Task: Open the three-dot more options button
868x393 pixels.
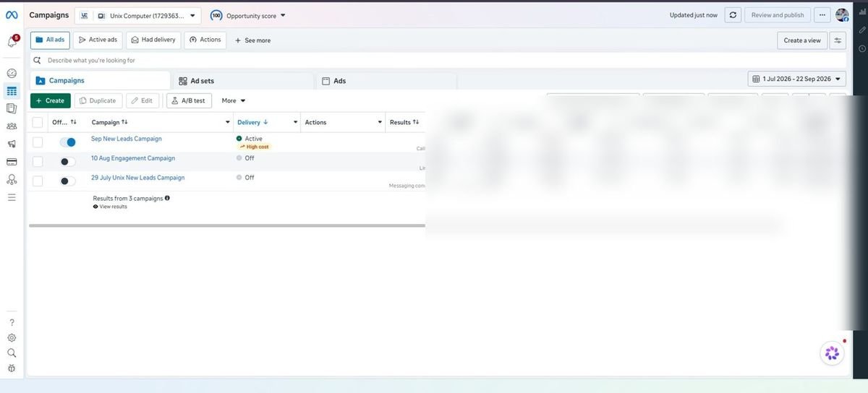Action: 822,15
